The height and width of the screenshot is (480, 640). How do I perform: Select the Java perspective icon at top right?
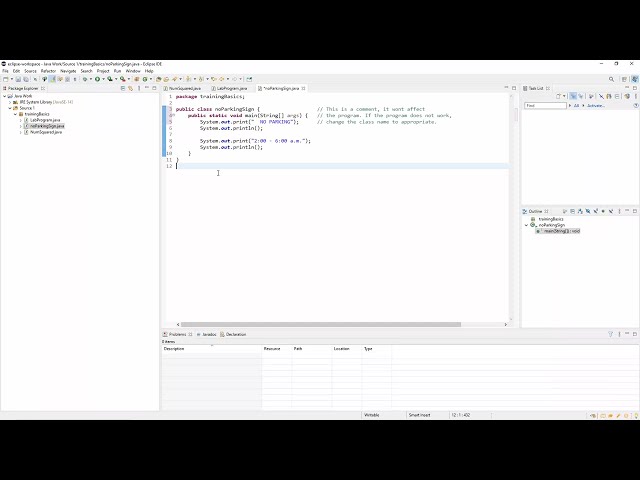click(635, 79)
